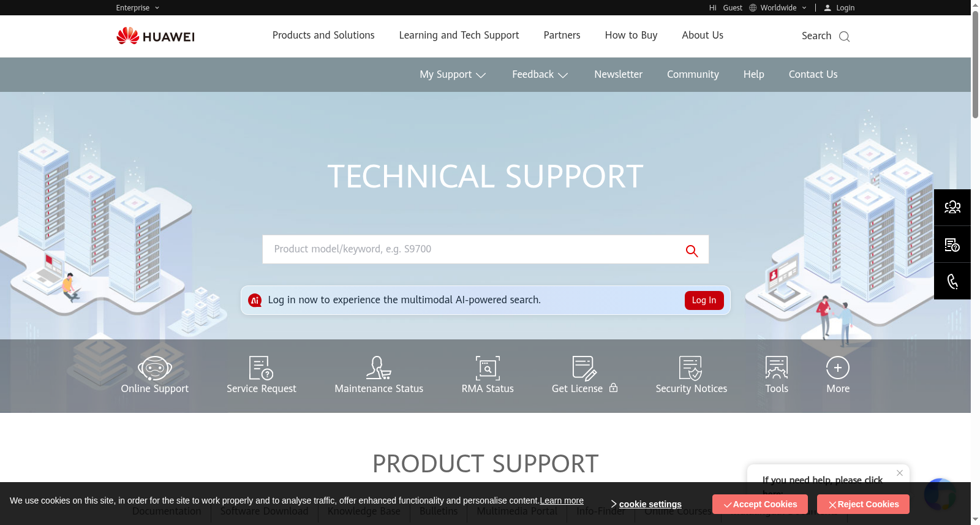Open the Security Notices shield icon
The image size is (980, 525).
pos(691,368)
